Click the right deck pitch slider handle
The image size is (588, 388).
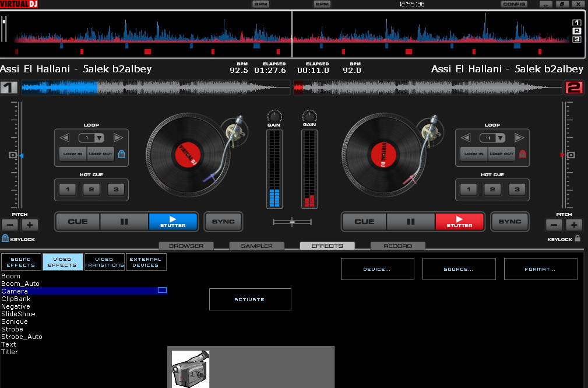(571, 155)
